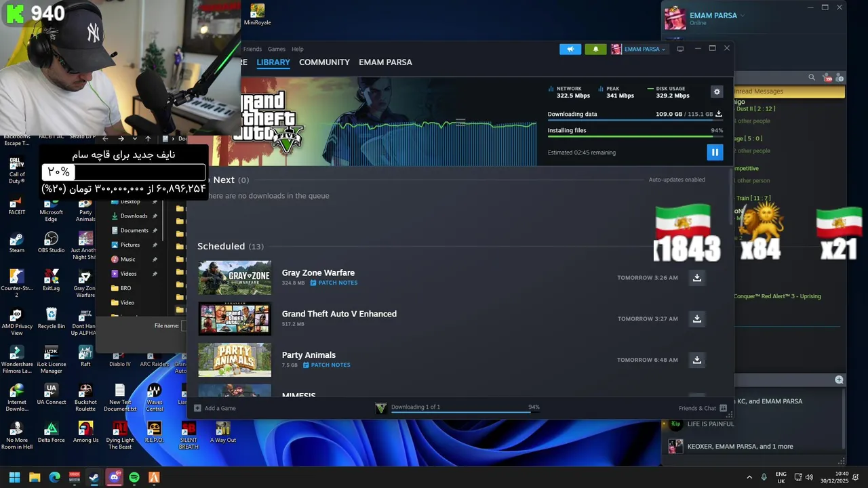Select the Among Us desktop icon
Screen dimensions: 868x488
point(85,432)
